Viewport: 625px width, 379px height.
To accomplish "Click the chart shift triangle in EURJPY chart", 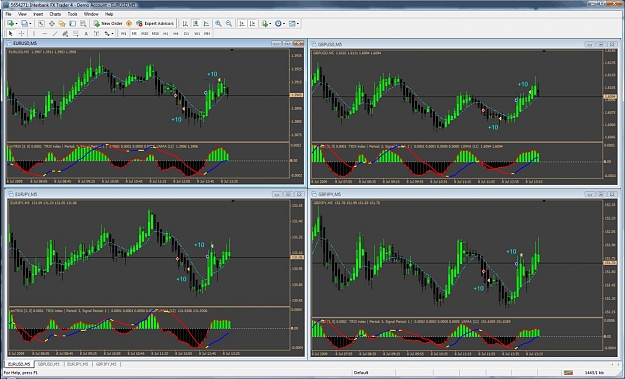I will point(233,201).
